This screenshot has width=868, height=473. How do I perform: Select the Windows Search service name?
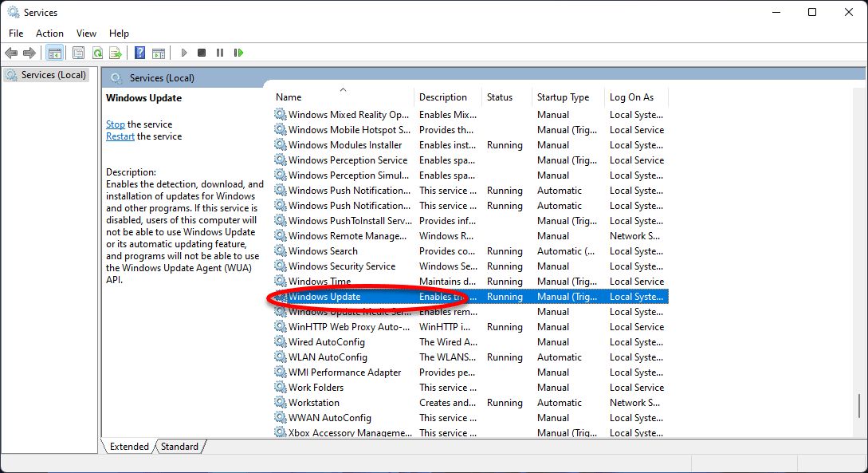click(323, 251)
